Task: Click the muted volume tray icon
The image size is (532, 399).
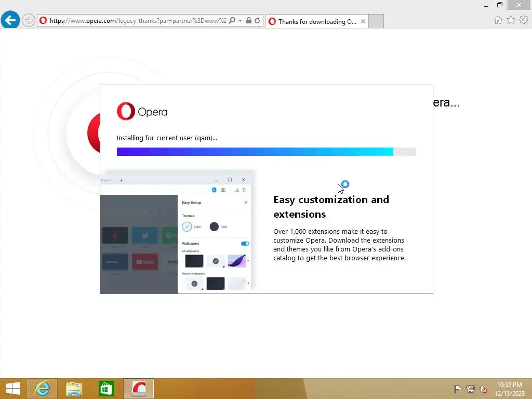Action: click(483, 389)
